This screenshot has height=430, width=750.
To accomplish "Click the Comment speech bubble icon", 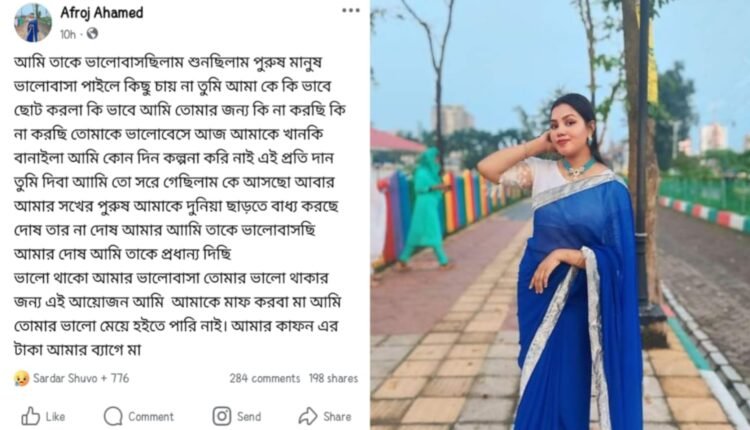I will point(113,416).
